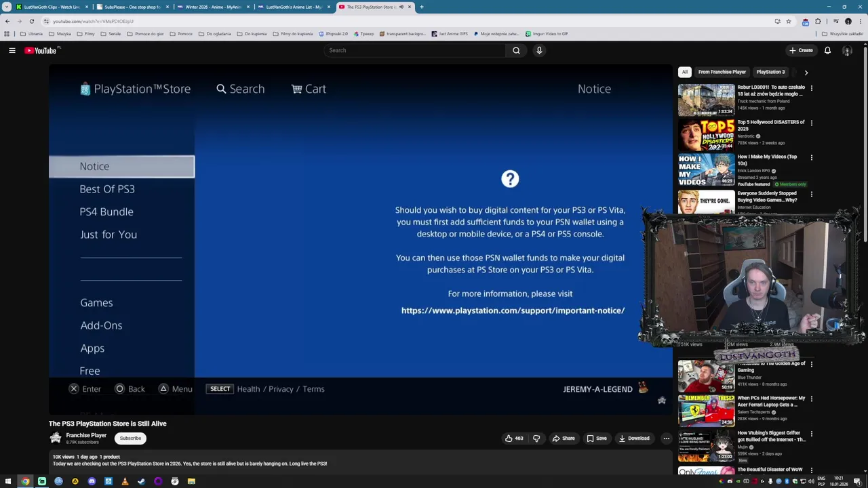868x488 pixels.
Task: Open How I Make My Videos thumbnail
Action: pos(706,169)
